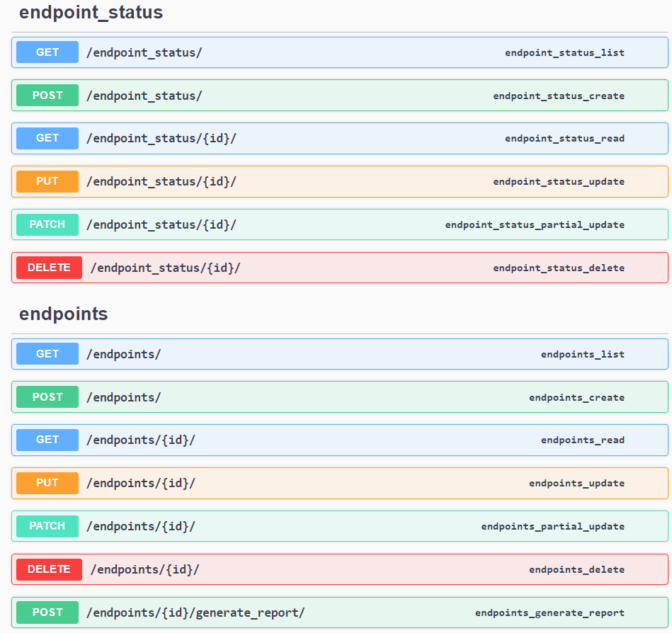The height and width of the screenshot is (633, 672).
Task: Expand the PATCH endpoints_partial_update row
Action: (x=340, y=526)
